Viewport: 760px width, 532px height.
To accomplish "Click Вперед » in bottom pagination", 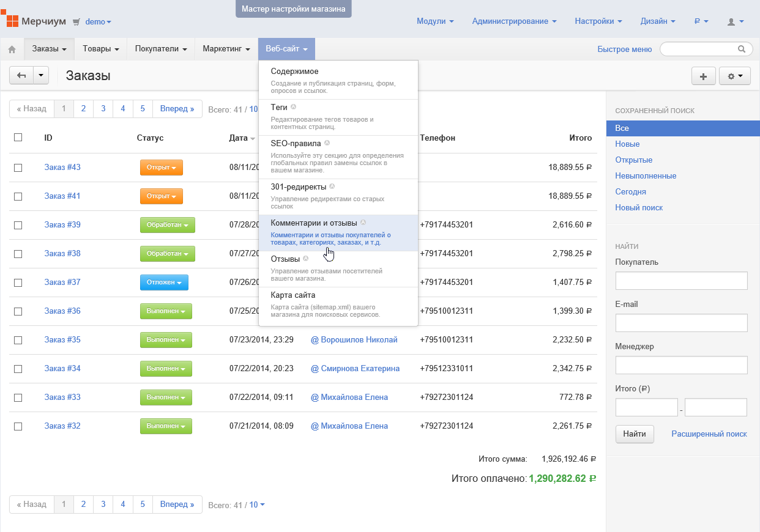I will pyautogui.click(x=177, y=504).
